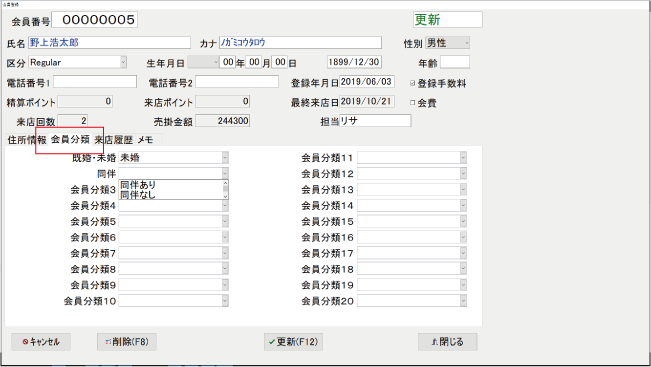This screenshot has width=651, height=367.
Task: Expand the 会員分類10 dropdown
Action: pos(225,301)
